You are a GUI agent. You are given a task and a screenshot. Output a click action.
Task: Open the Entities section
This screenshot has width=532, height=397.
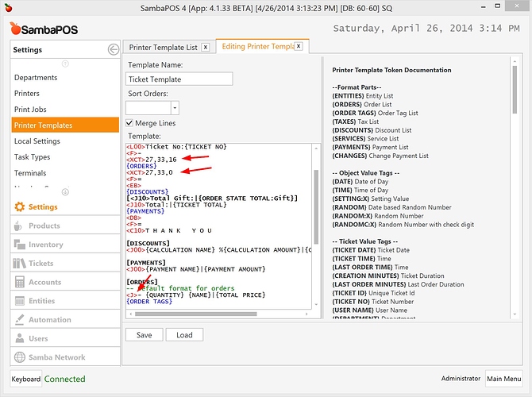[x=65, y=301]
